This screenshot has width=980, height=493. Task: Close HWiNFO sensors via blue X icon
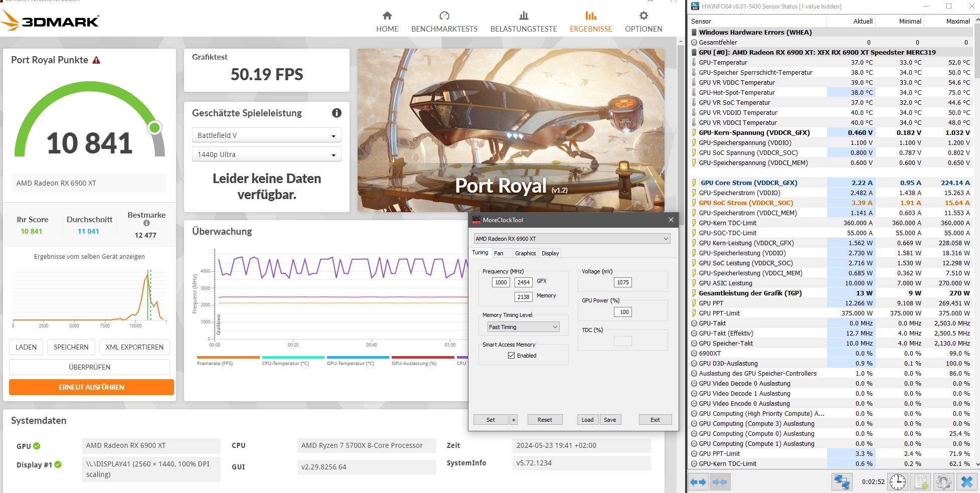[966, 482]
